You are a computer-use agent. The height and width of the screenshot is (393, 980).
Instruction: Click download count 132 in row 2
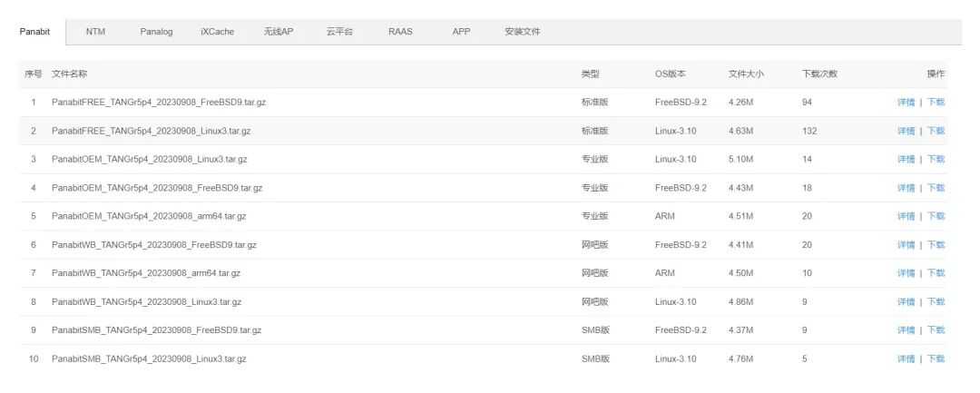[x=809, y=132]
